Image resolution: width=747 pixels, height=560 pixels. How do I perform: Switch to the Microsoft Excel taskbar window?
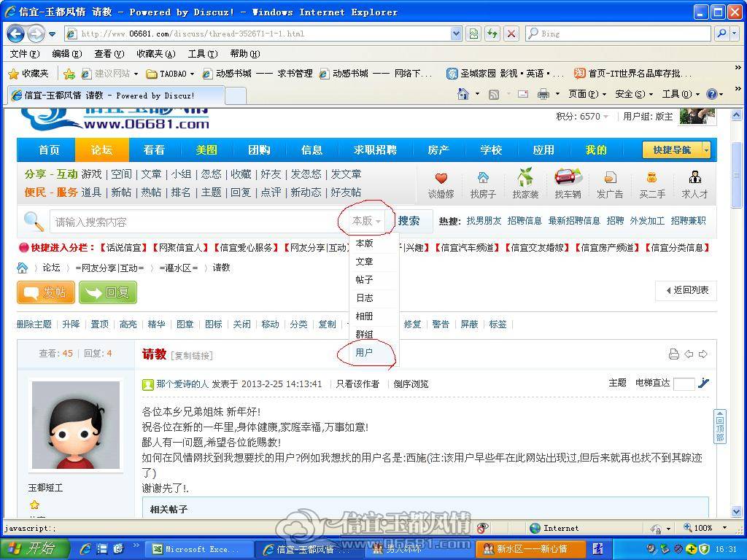click(x=197, y=549)
